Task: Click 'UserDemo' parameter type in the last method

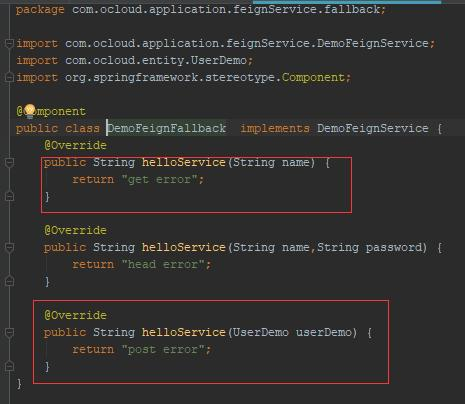Action: click(261, 332)
